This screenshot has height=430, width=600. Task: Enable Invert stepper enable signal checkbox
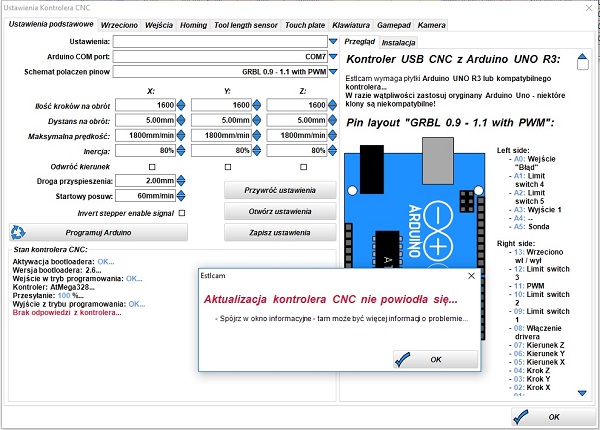click(182, 213)
